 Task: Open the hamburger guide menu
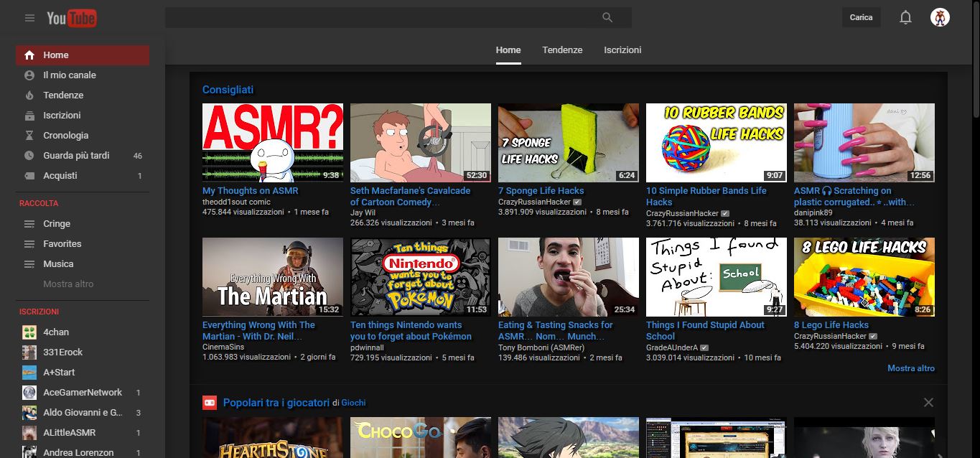(x=29, y=18)
